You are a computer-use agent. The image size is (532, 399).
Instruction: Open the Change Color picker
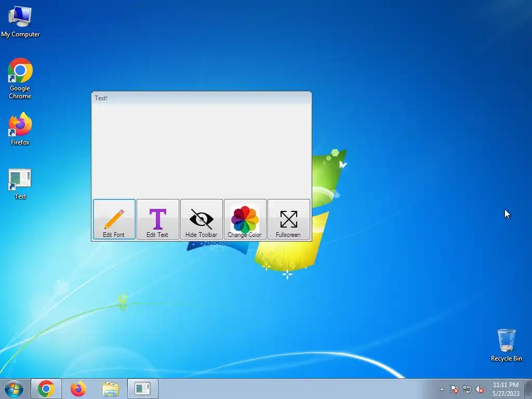(245, 219)
